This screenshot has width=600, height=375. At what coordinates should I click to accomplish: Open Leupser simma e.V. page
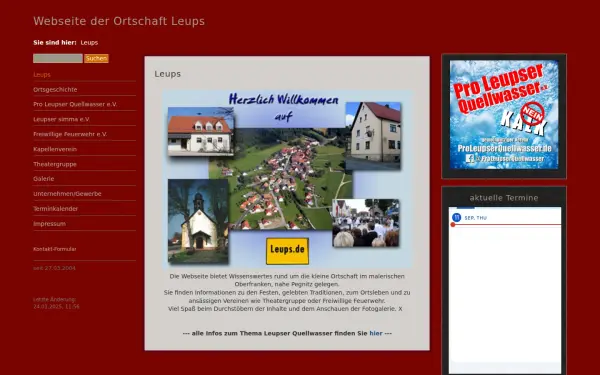[61, 119]
